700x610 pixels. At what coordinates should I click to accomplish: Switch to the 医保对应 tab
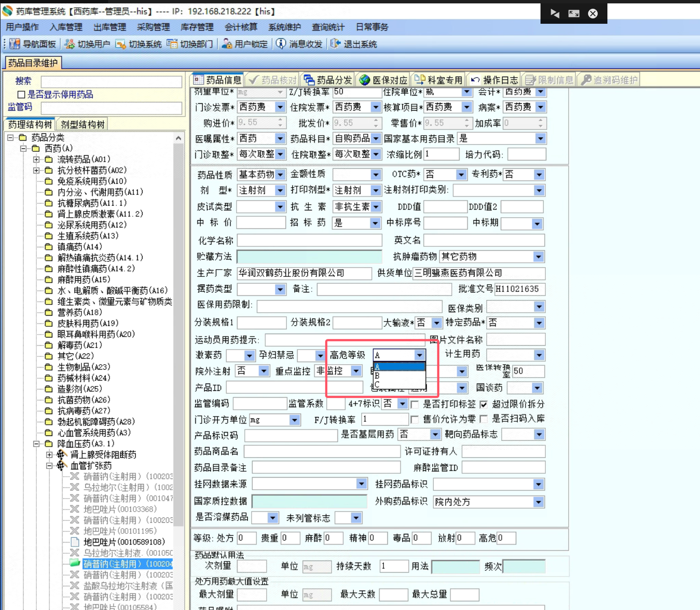(x=384, y=80)
